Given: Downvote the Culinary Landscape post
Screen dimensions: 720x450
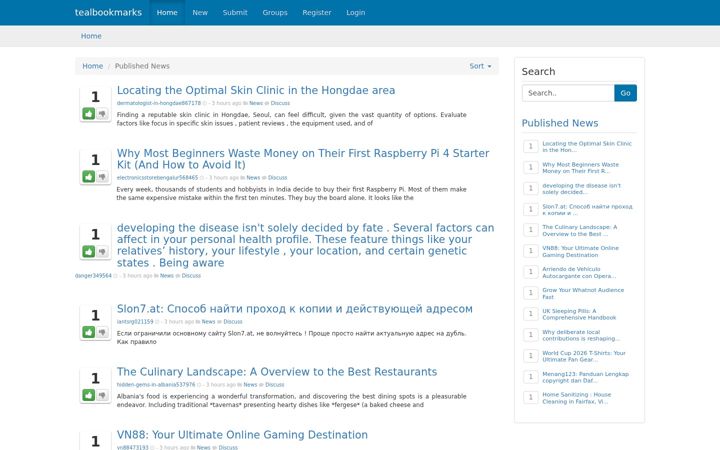Looking at the screenshot, I should pos(102,394).
